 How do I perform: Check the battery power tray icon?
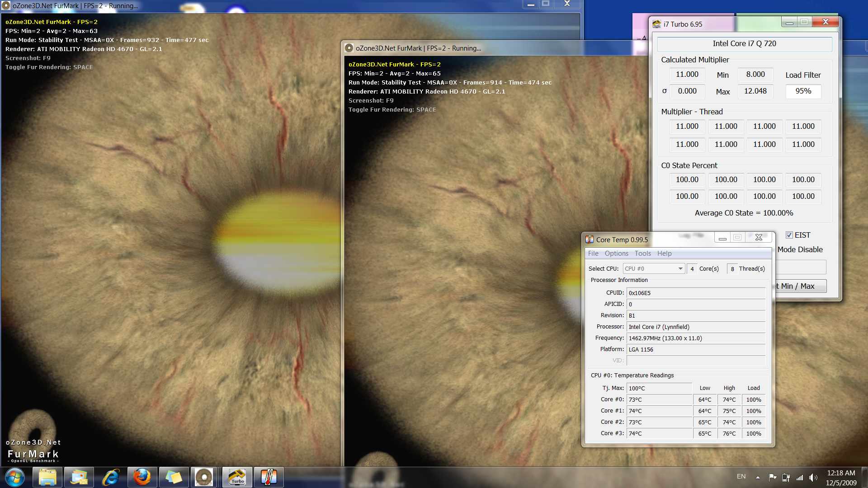click(786, 477)
